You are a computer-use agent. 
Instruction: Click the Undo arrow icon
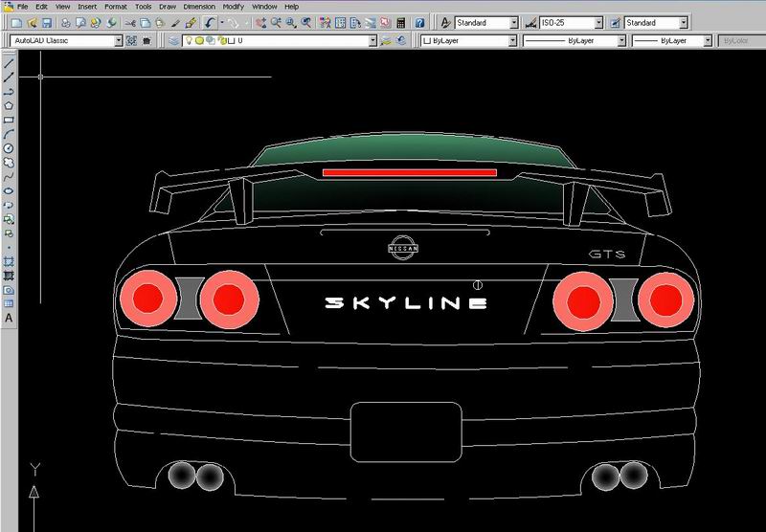point(210,21)
